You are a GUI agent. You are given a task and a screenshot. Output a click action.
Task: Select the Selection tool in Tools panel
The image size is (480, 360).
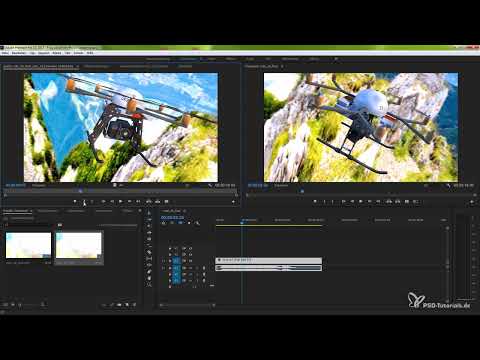149,213
